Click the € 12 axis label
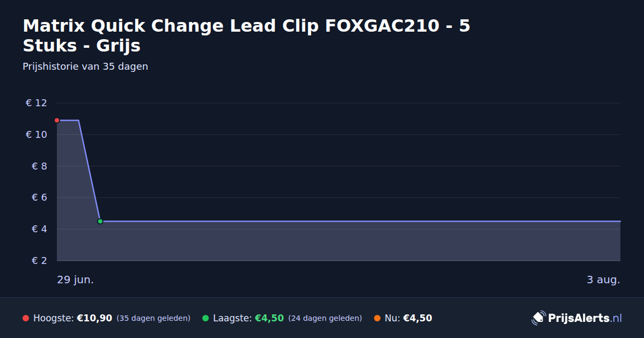 36,103
